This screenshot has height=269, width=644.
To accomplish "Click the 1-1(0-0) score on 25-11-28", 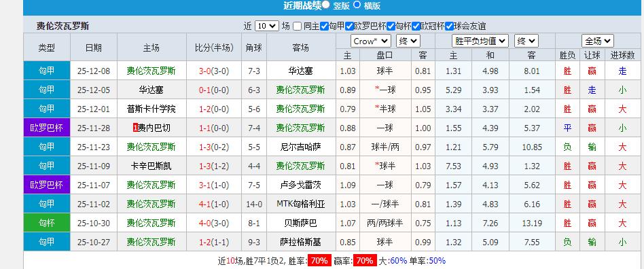I will (213, 128).
